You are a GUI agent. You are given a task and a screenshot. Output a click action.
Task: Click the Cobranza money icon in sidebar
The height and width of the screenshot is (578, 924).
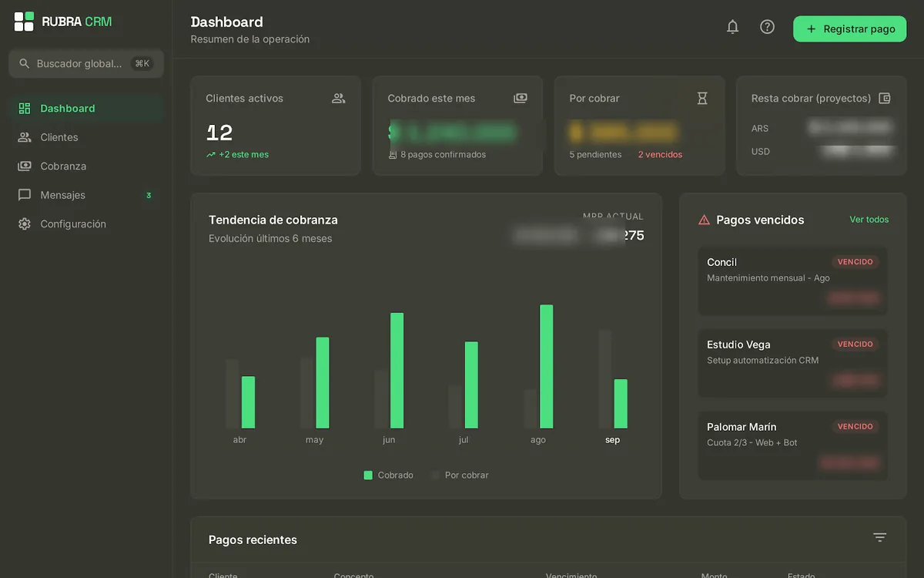click(25, 166)
